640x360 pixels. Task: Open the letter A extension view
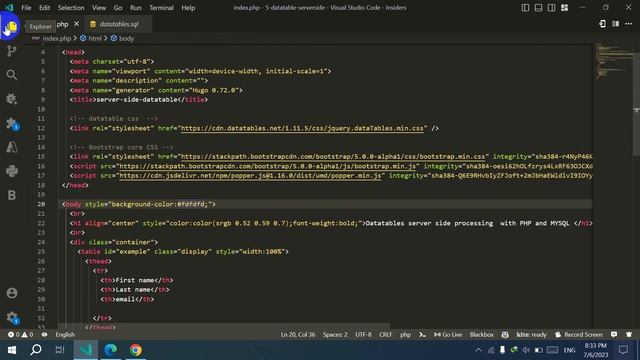[11, 147]
